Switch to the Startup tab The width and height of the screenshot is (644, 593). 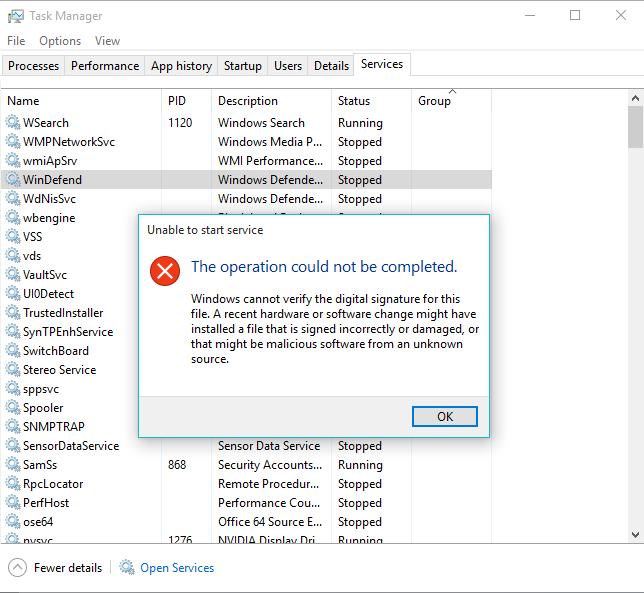pos(242,66)
